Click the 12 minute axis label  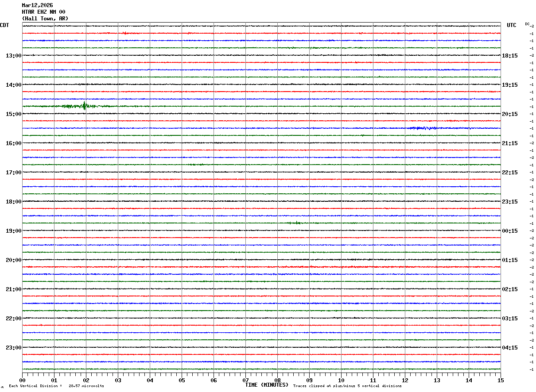click(405, 380)
